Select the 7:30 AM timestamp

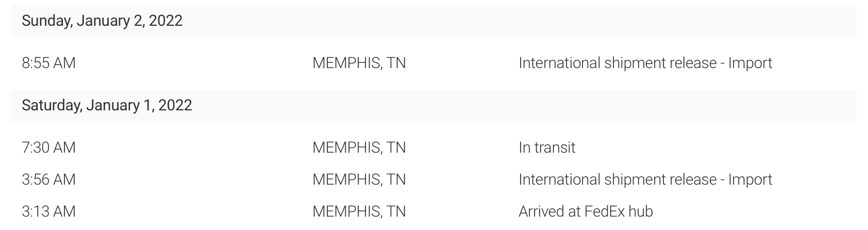[48, 147]
